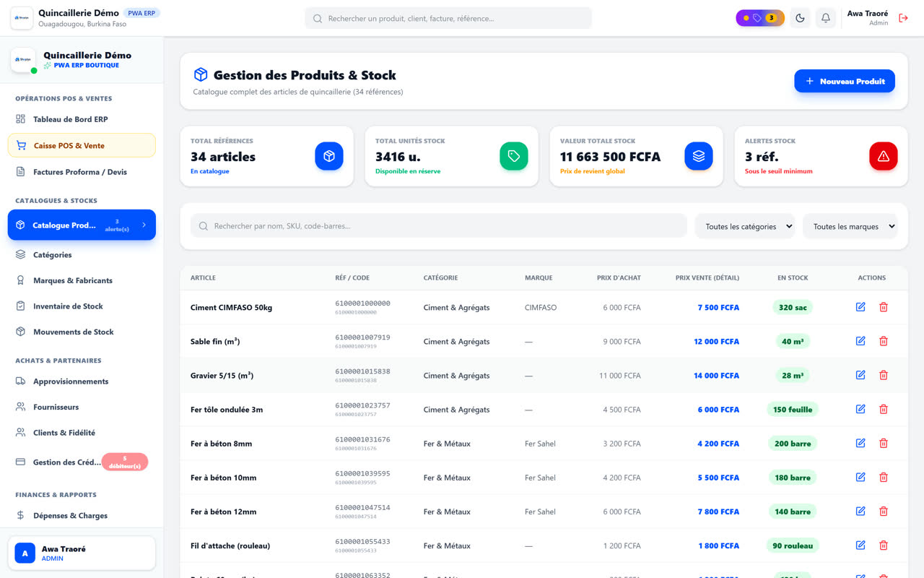
Task: Click the global search field in top bar
Action: click(448, 18)
